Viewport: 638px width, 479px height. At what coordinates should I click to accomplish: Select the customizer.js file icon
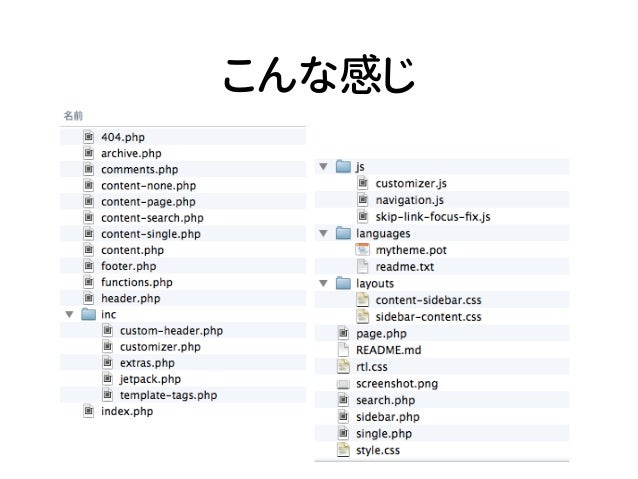[363, 183]
